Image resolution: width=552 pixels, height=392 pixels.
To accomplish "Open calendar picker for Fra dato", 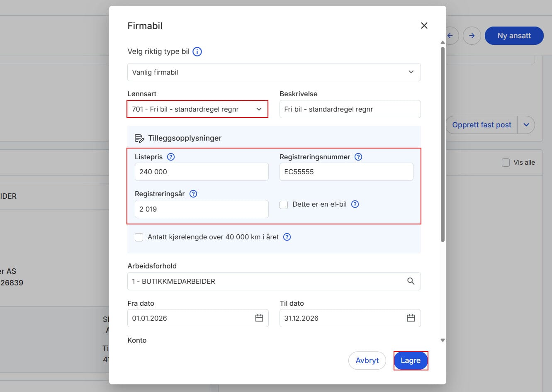I will coord(259,318).
